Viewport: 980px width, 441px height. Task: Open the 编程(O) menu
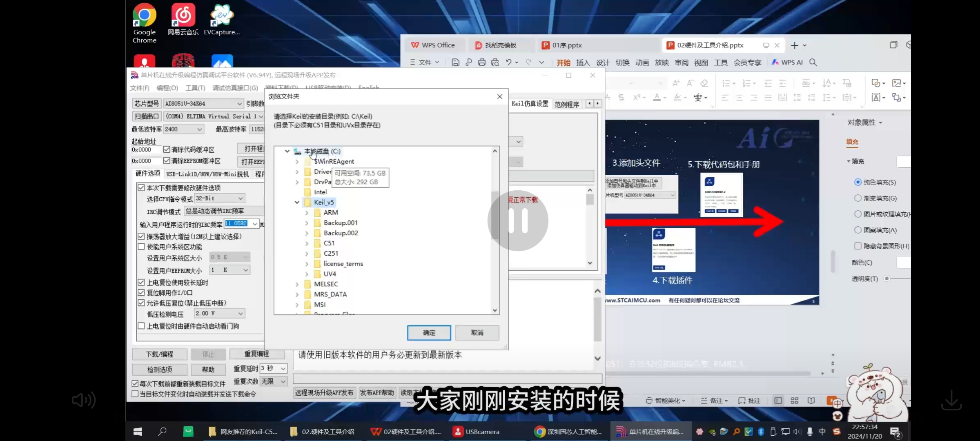[x=167, y=88]
